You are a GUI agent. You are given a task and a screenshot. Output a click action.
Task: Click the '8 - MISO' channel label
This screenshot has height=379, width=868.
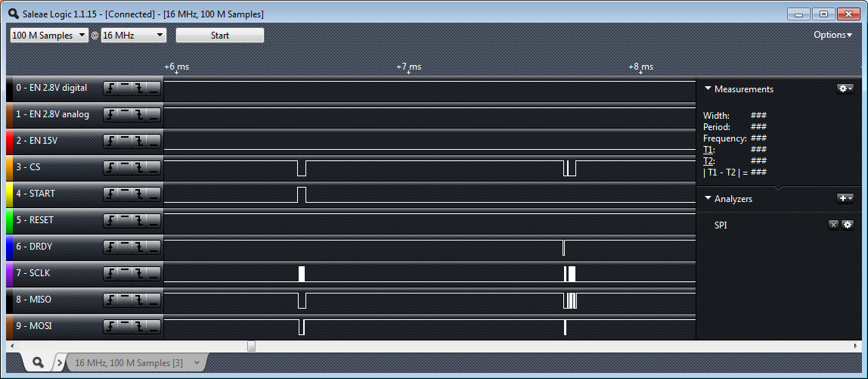[34, 300]
